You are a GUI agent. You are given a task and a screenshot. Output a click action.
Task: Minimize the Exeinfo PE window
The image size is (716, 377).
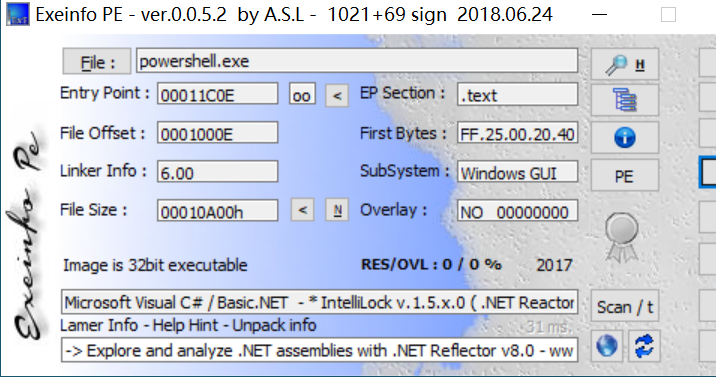coord(599,15)
